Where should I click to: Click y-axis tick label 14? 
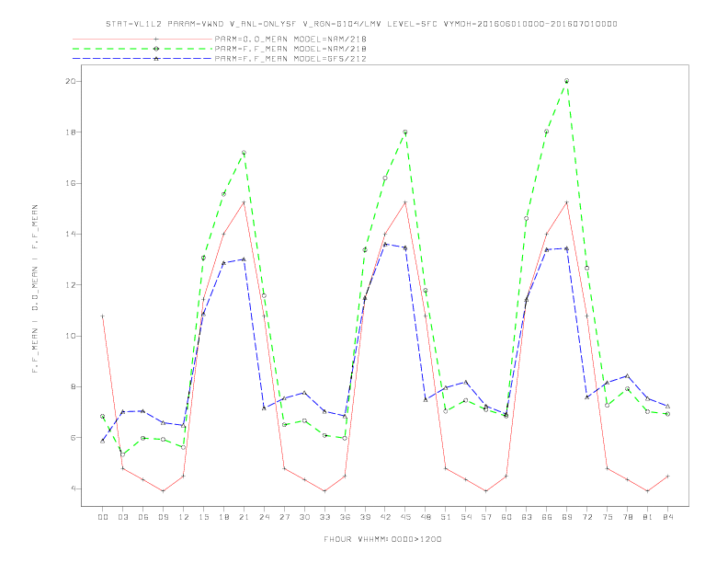point(70,234)
